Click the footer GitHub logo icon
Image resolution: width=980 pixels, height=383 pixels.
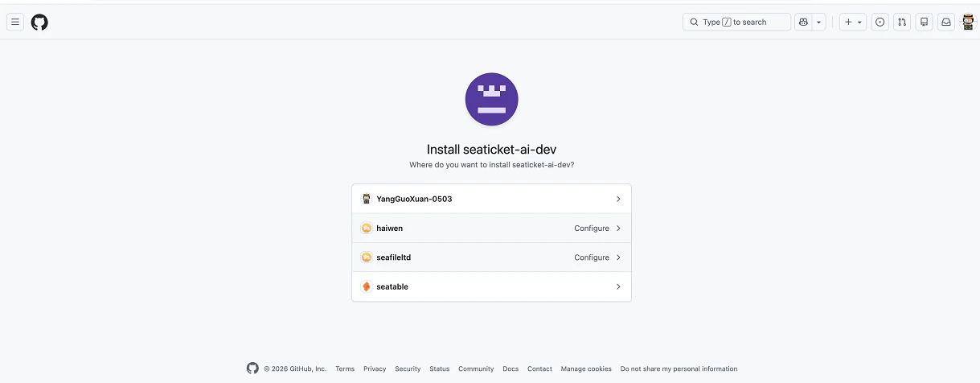(252, 369)
